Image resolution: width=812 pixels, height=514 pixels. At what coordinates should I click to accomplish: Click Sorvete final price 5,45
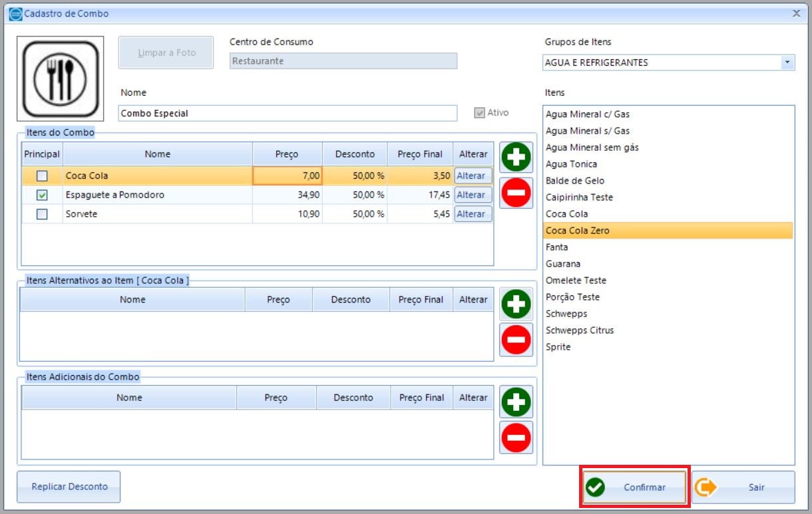click(x=421, y=214)
